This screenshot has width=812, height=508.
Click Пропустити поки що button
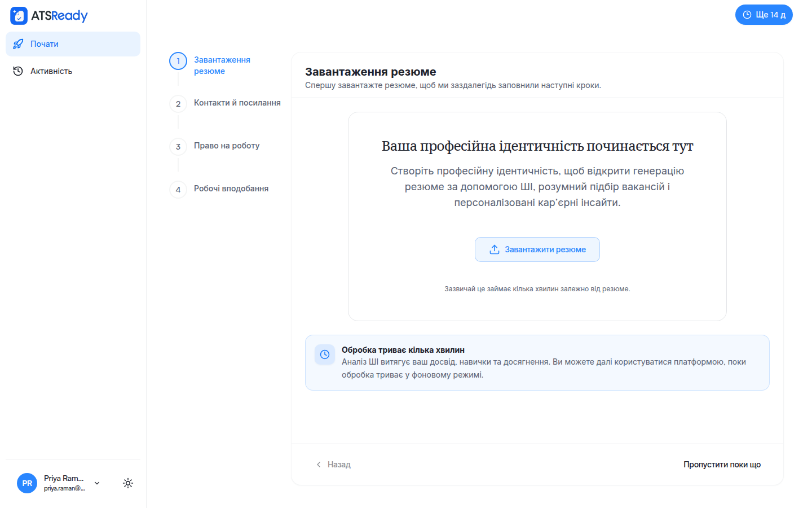click(x=722, y=465)
